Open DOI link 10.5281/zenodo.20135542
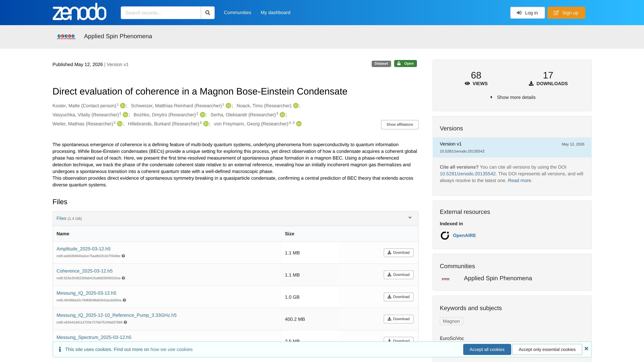The height and width of the screenshot is (362, 644). (468, 174)
